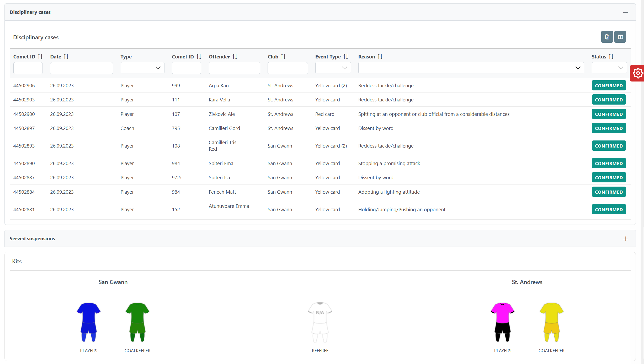Sort by Status column arrows

tap(611, 57)
